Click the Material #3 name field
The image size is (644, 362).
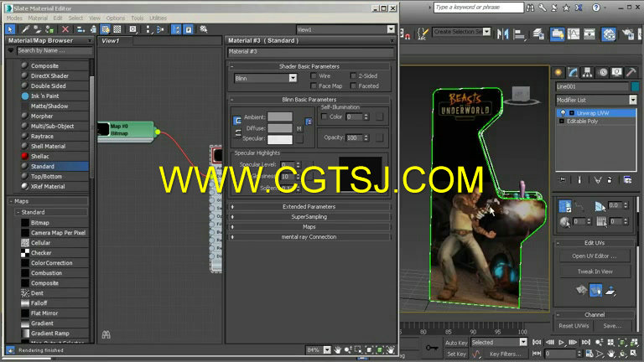310,52
